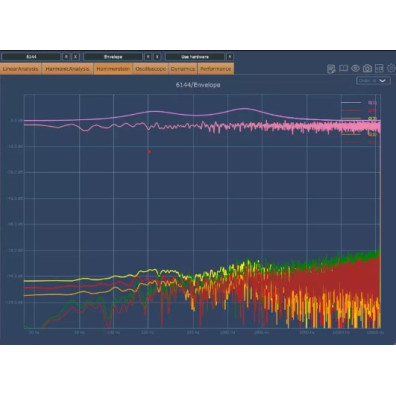Screen dimensions: 396x396
Task: Click the red marker dot on the chart
Action: (x=149, y=152)
